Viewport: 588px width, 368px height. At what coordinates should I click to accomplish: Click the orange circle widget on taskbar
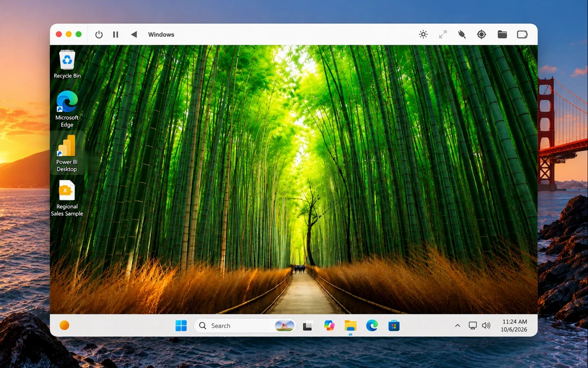[64, 325]
